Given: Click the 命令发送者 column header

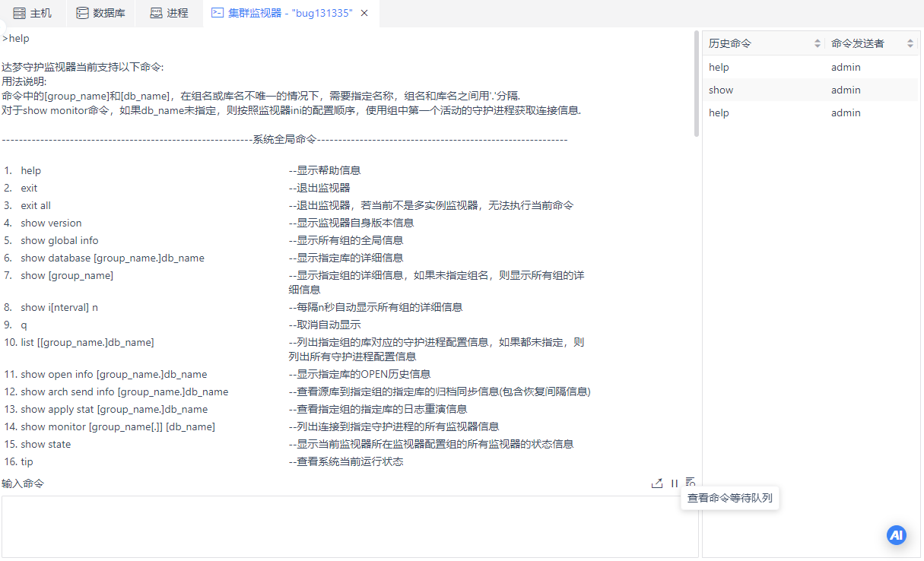Looking at the screenshot, I should [872, 44].
